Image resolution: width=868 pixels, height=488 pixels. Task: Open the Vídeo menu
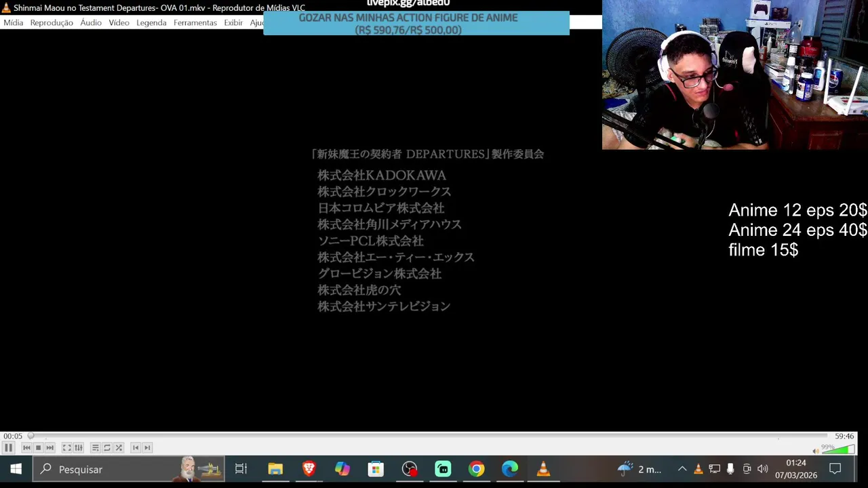coord(119,22)
